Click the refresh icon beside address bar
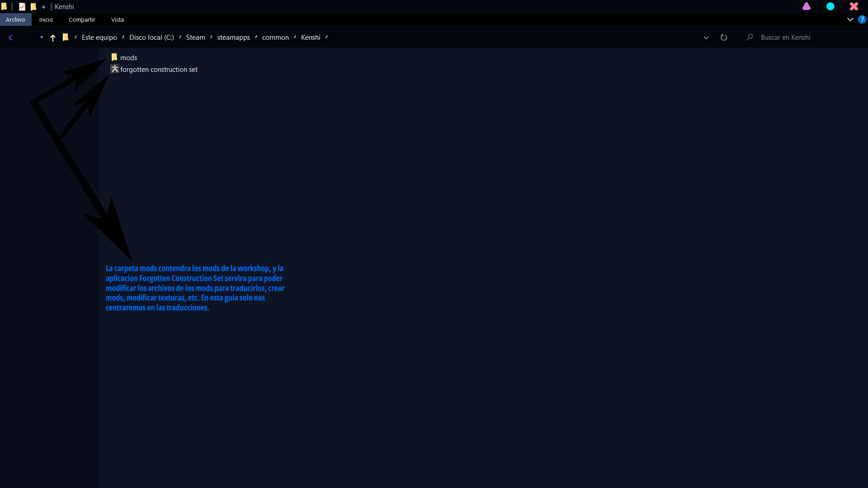 point(723,38)
